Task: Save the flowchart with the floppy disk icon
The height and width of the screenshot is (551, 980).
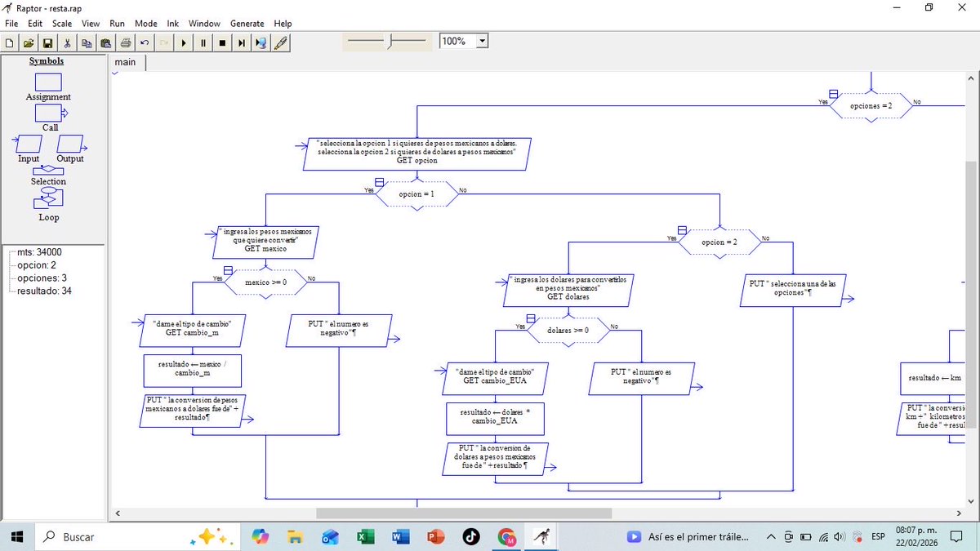Action: [x=47, y=42]
